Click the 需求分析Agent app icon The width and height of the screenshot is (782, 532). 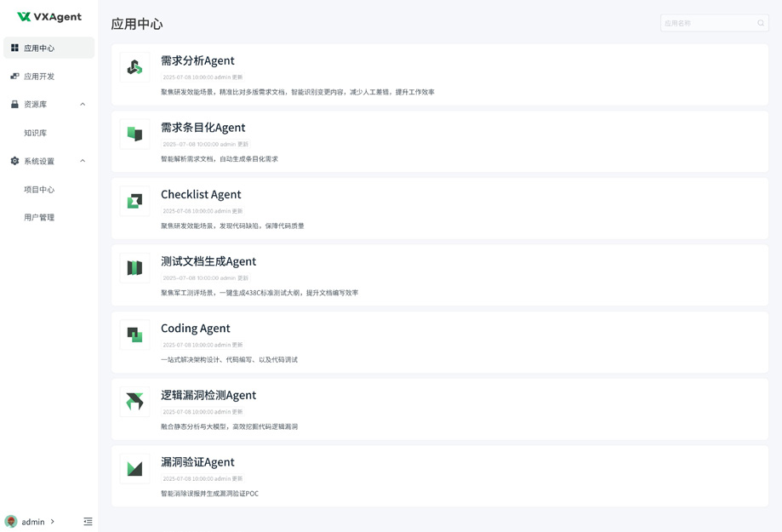coord(134,67)
